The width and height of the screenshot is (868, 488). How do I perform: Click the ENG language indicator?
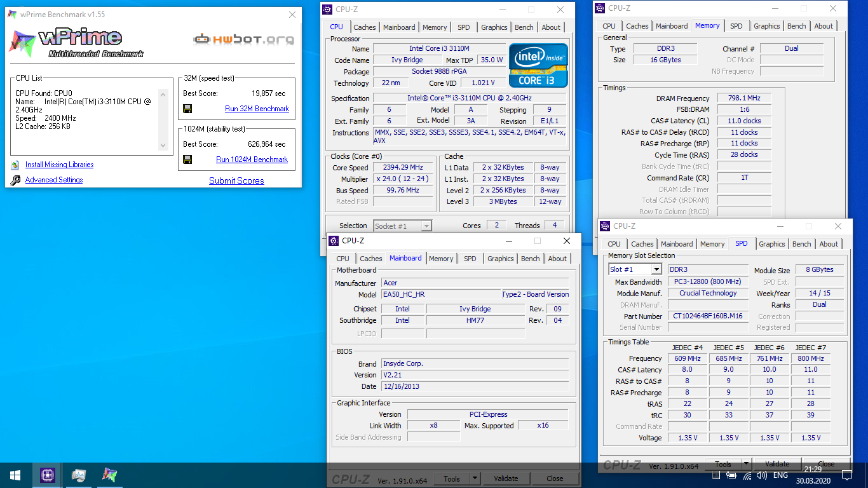780,475
